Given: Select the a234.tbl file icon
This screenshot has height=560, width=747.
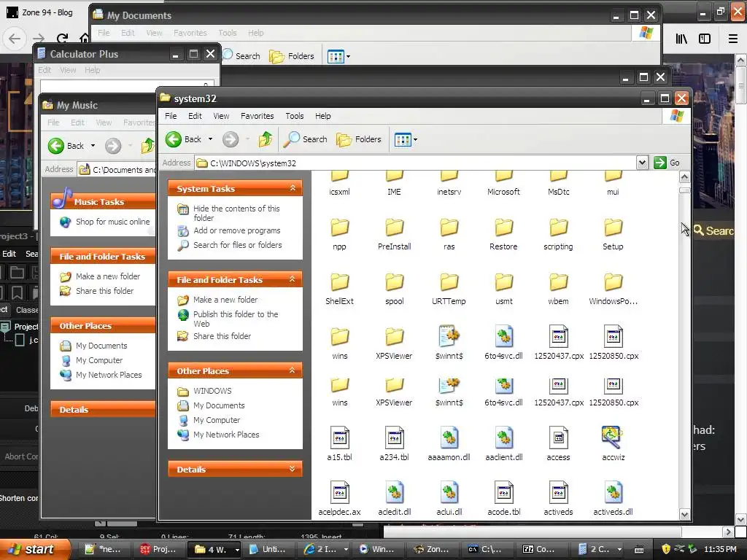Looking at the screenshot, I should click(395, 437).
